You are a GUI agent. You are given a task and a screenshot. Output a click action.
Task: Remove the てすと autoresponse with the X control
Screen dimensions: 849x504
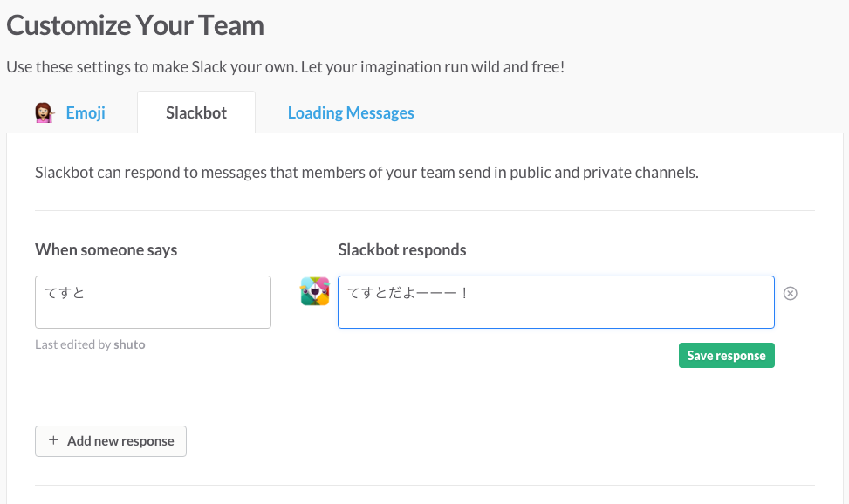tap(791, 294)
